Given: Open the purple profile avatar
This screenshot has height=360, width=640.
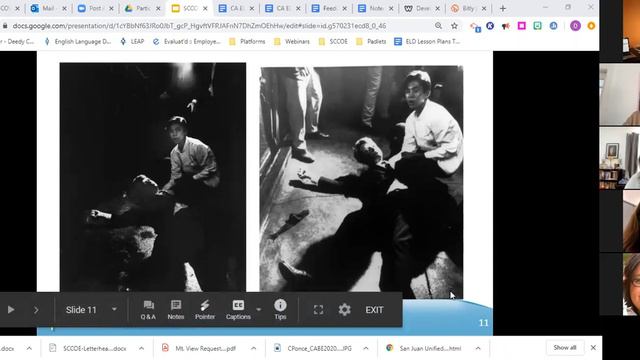Looking at the screenshot, I should coord(575,26).
